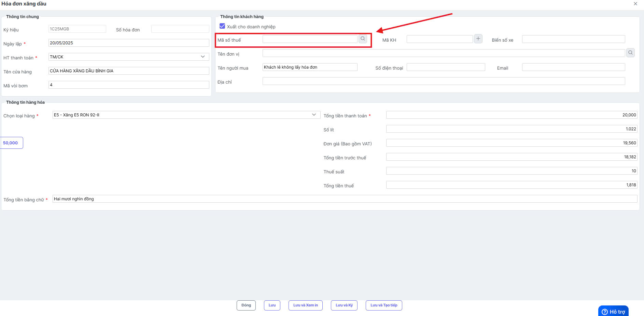Click the Thông tin hàng hóa heading

coord(25,102)
